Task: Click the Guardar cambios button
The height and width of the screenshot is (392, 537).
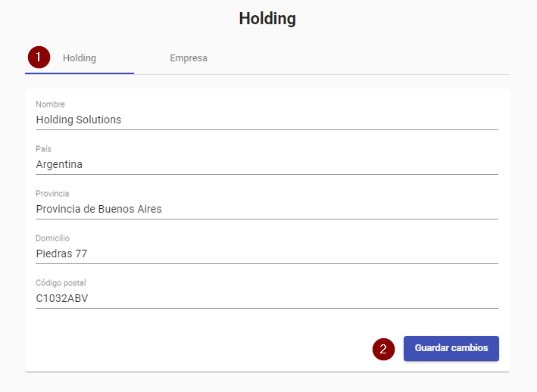Action: [451, 348]
